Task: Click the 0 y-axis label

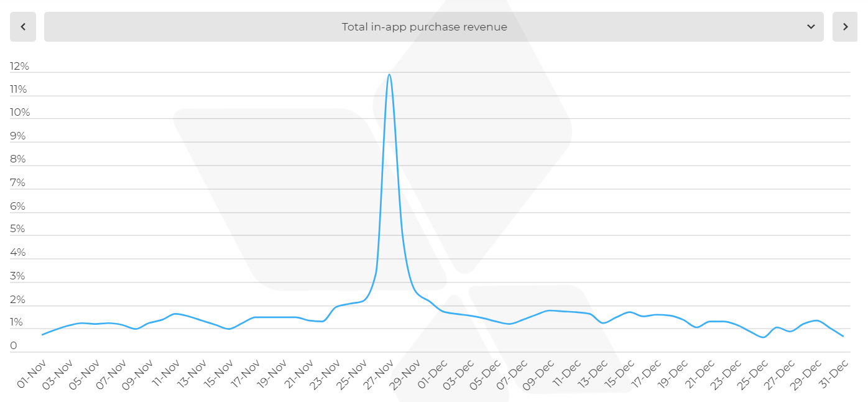Action: pos(14,346)
